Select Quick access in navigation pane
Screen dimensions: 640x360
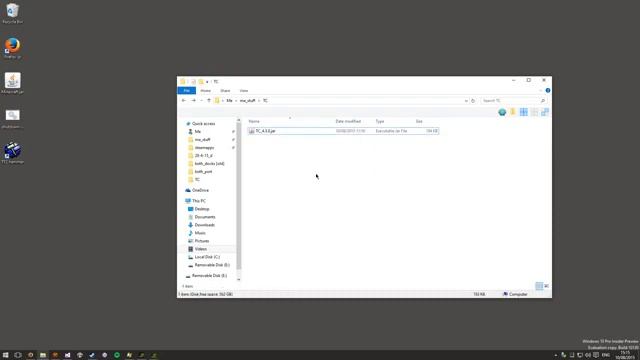pyautogui.click(x=203, y=124)
